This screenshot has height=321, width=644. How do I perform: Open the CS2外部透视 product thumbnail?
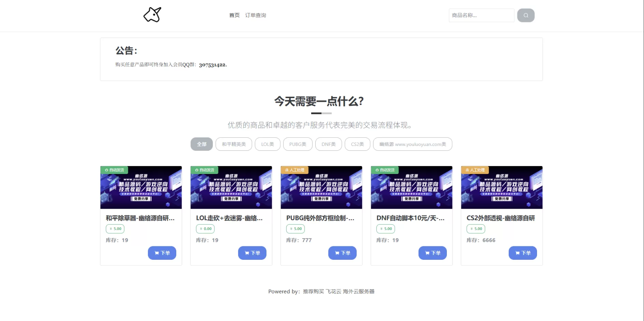click(x=502, y=187)
